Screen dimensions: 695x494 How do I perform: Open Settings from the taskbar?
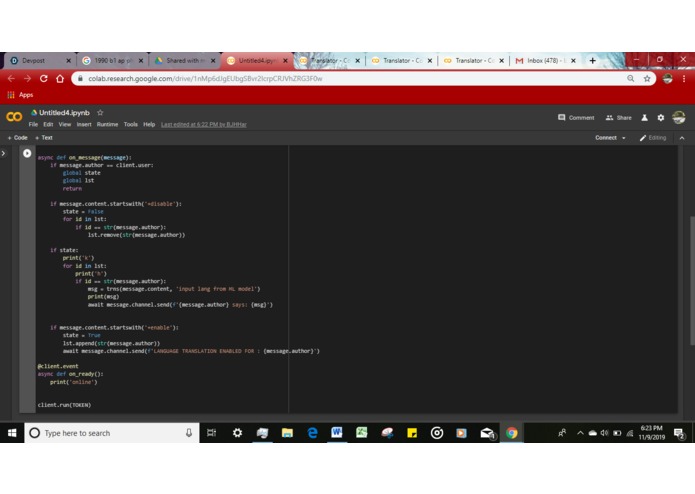[x=237, y=433]
